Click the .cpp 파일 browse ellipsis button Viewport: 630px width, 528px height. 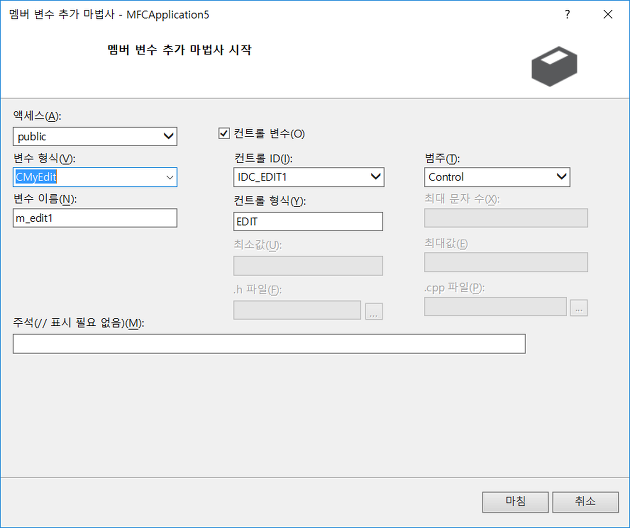(x=579, y=308)
